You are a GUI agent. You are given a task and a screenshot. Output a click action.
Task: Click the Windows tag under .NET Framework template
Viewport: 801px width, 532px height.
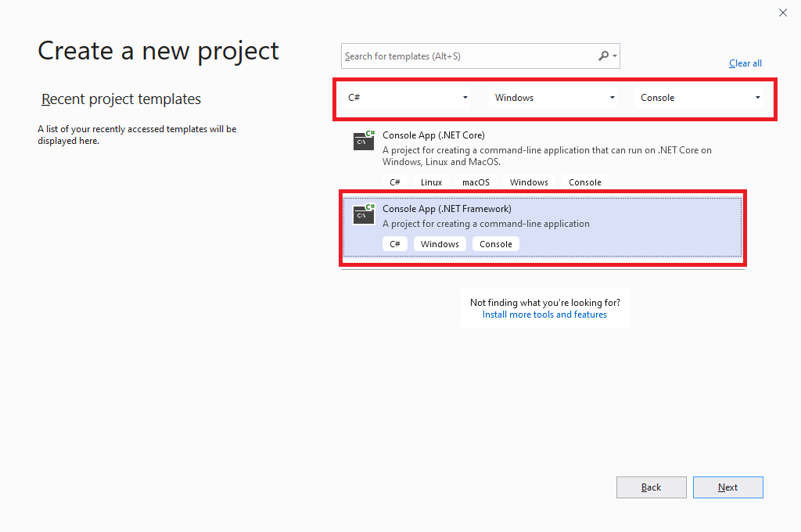(x=440, y=244)
